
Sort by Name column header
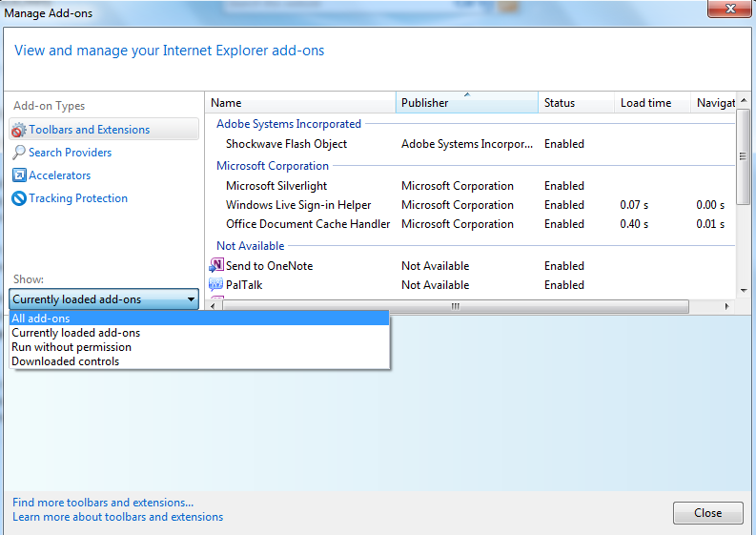(300, 103)
